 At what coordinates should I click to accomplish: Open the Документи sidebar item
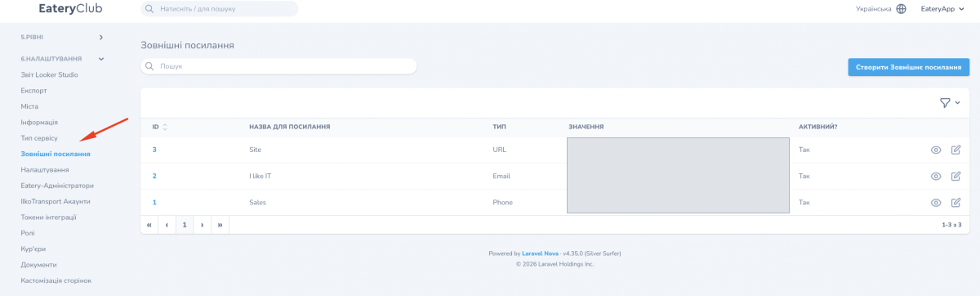(39, 264)
